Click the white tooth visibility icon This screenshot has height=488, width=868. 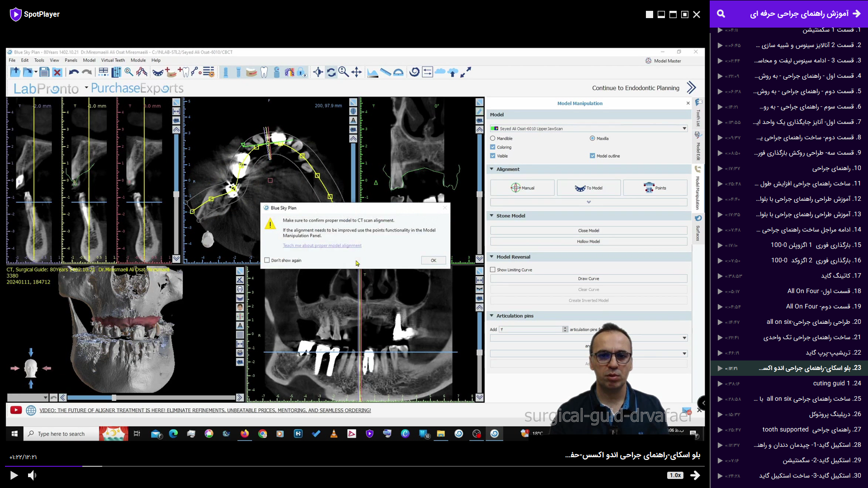(264, 72)
